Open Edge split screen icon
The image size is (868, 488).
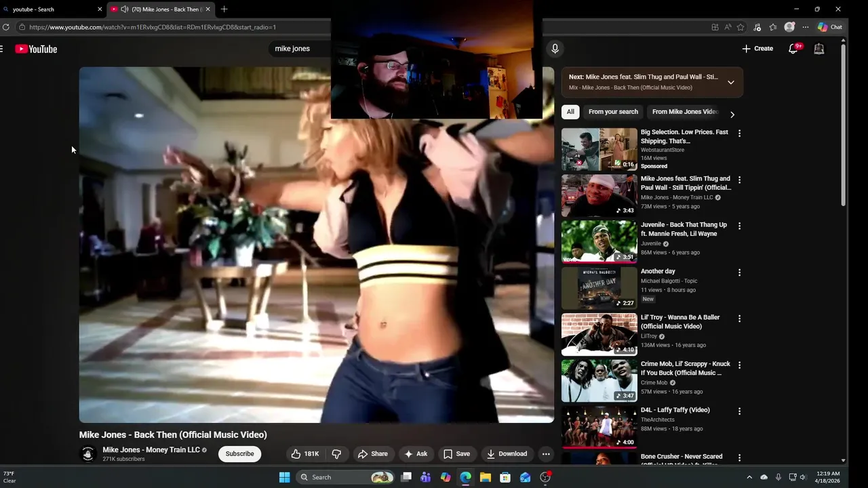tap(715, 27)
